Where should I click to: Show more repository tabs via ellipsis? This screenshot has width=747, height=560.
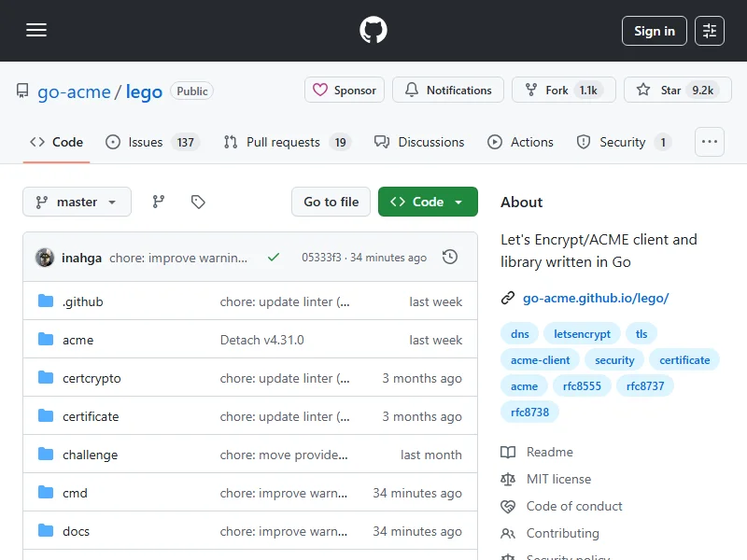[710, 142]
